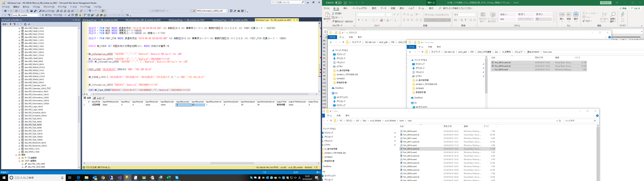Click the fill color bucket in Excel
The image size is (644, 181).
point(382,20)
